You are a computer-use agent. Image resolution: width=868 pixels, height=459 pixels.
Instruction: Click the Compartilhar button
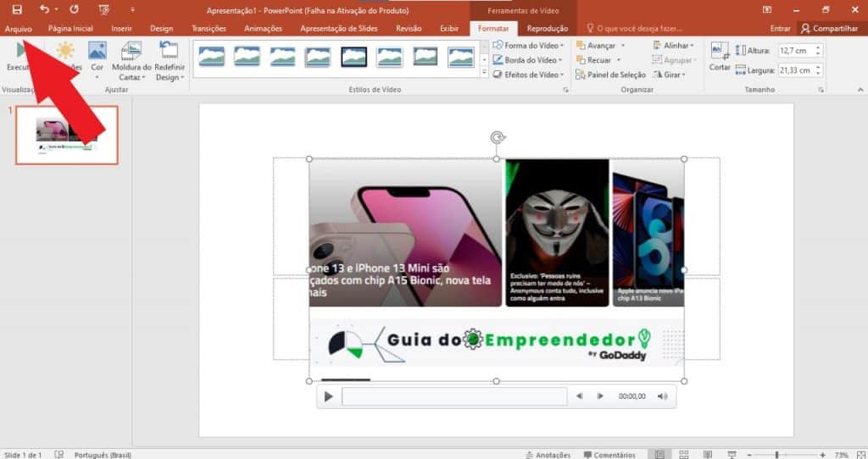pos(829,28)
